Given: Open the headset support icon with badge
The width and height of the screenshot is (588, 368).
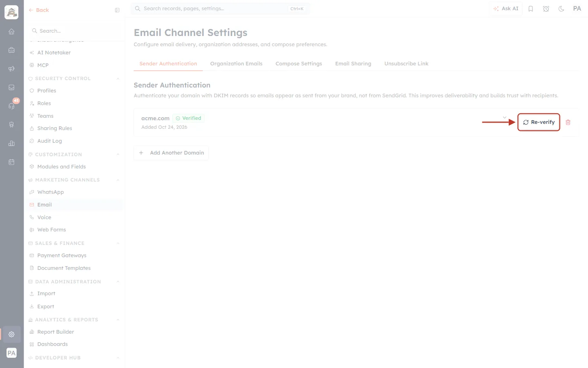Looking at the screenshot, I should tap(11, 106).
